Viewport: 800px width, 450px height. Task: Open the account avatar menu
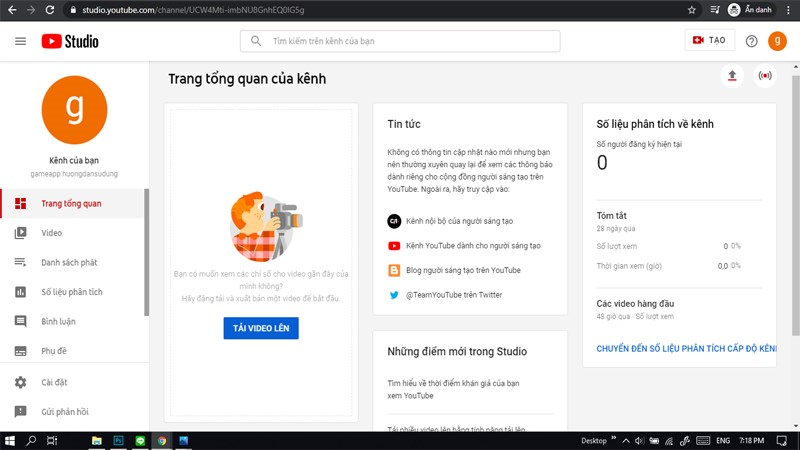coord(778,41)
